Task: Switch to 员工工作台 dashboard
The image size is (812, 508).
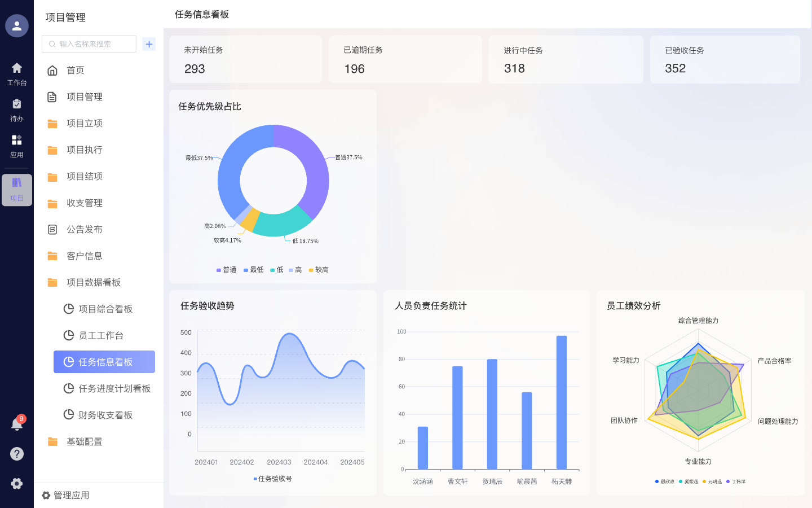Action: click(101, 335)
